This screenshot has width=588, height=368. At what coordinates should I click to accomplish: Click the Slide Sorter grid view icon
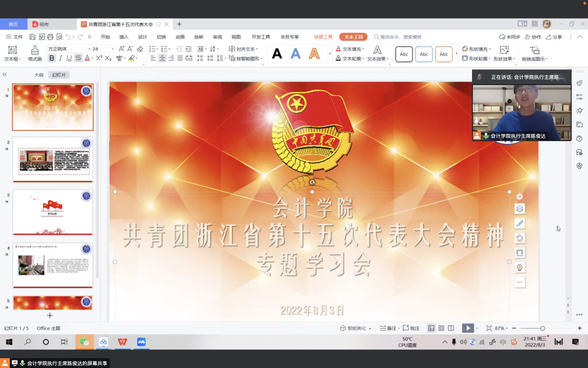[442, 328]
